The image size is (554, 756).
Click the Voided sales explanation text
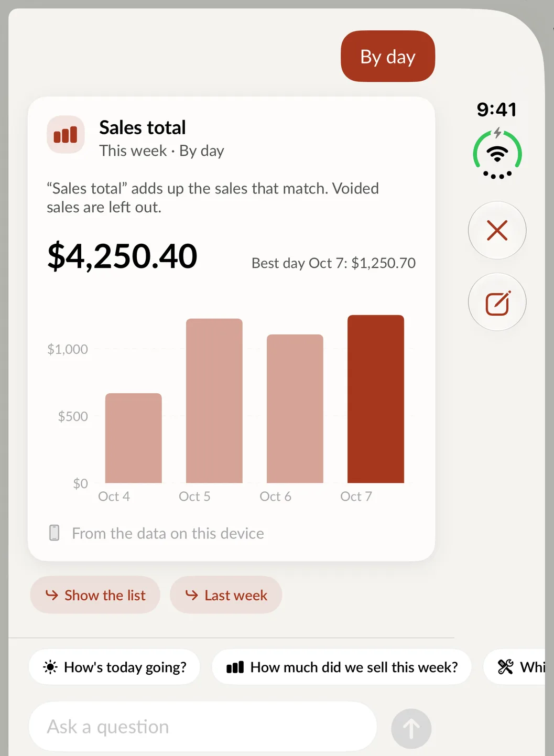click(213, 198)
